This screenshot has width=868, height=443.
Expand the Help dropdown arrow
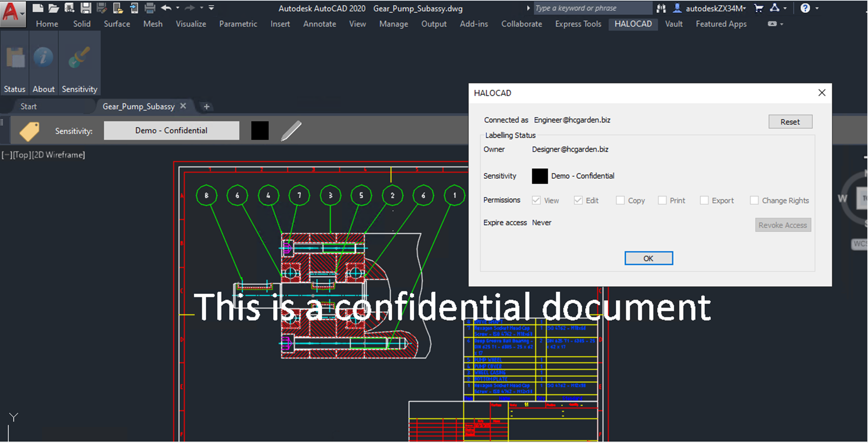coord(817,8)
